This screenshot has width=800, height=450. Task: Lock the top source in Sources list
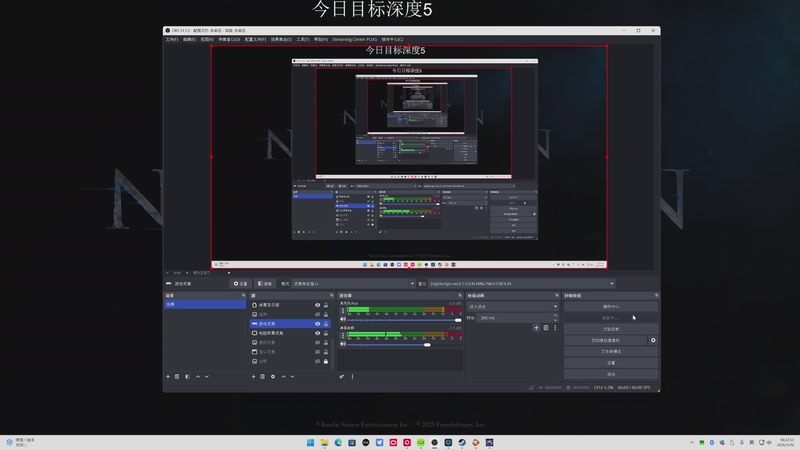pyautogui.click(x=326, y=305)
